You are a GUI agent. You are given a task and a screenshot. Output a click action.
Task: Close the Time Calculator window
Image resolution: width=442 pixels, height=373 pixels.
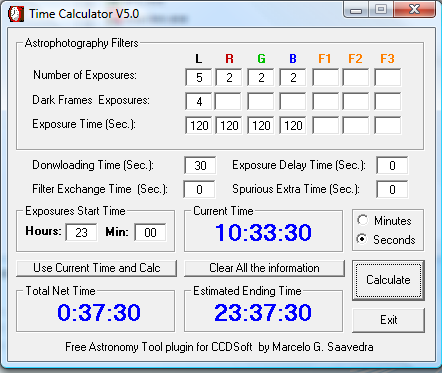pos(414,9)
